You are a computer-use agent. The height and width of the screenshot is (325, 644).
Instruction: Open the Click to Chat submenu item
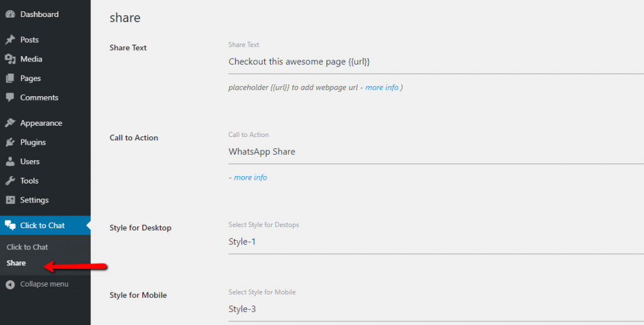(x=27, y=247)
